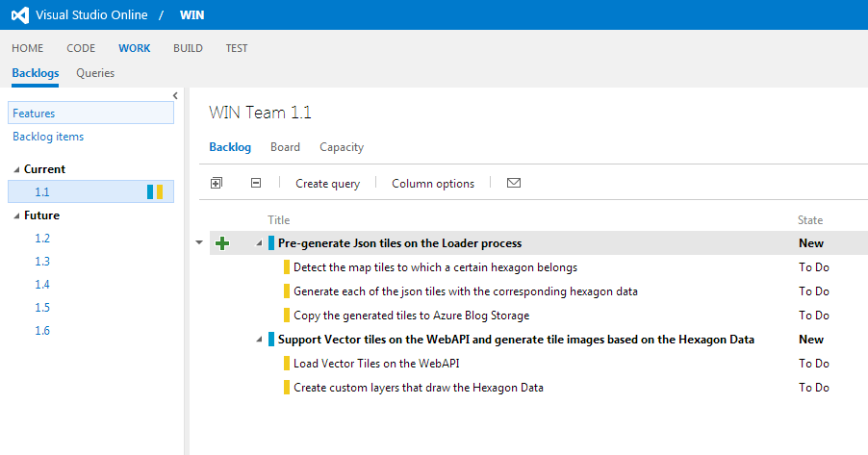Screen dimensions: 868x455
Task: Click sprint 1.1 capacity bar indicator
Action: tap(155, 192)
